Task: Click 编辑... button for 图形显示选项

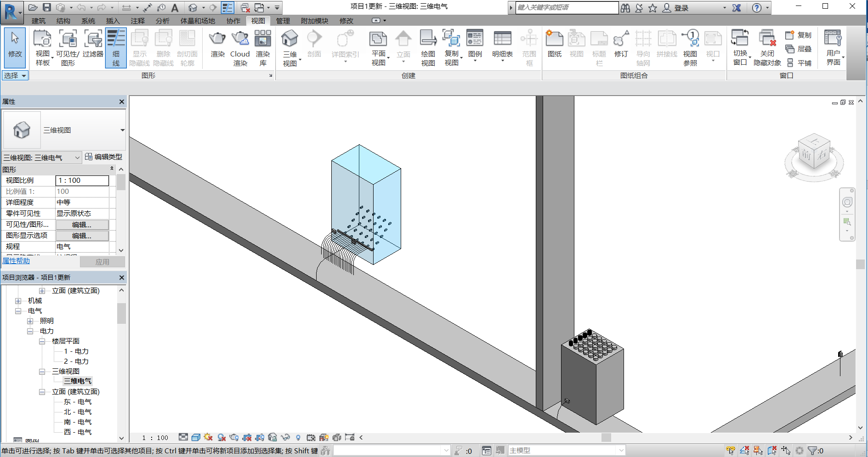Action: (x=82, y=236)
